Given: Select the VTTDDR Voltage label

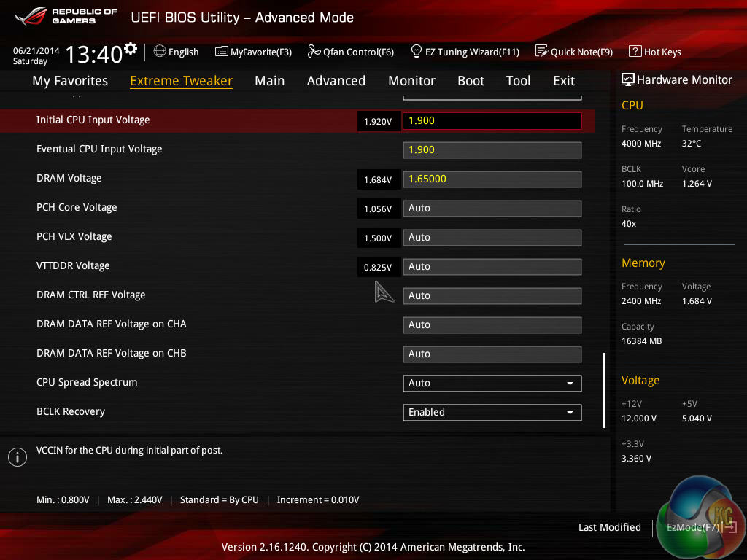Looking at the screenshot, I should (x=73, y=265).
